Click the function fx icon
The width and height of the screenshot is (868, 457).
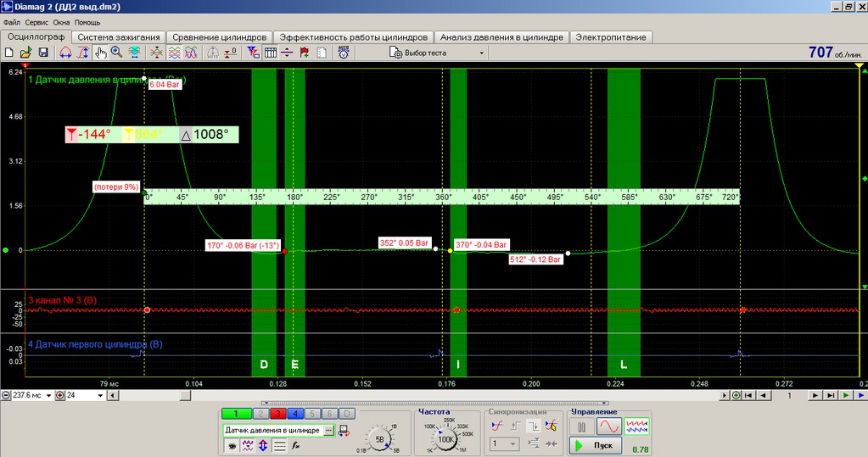295,445
